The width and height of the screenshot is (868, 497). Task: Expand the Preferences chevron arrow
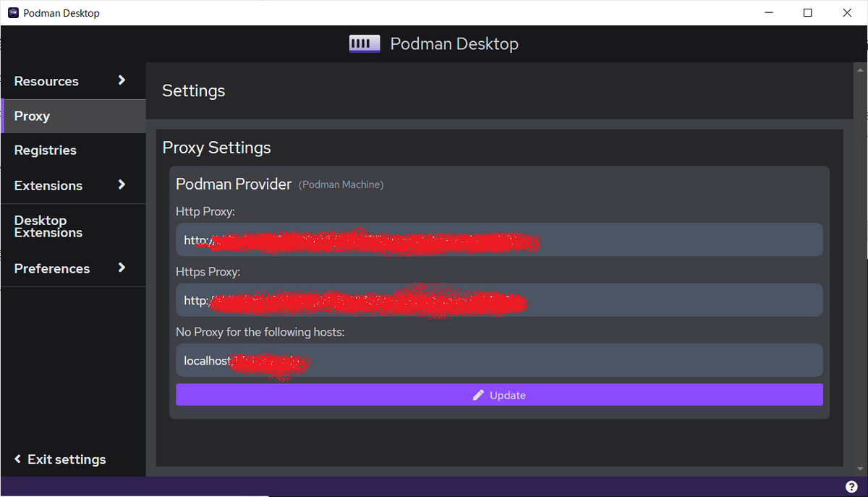tap(122, 268)
